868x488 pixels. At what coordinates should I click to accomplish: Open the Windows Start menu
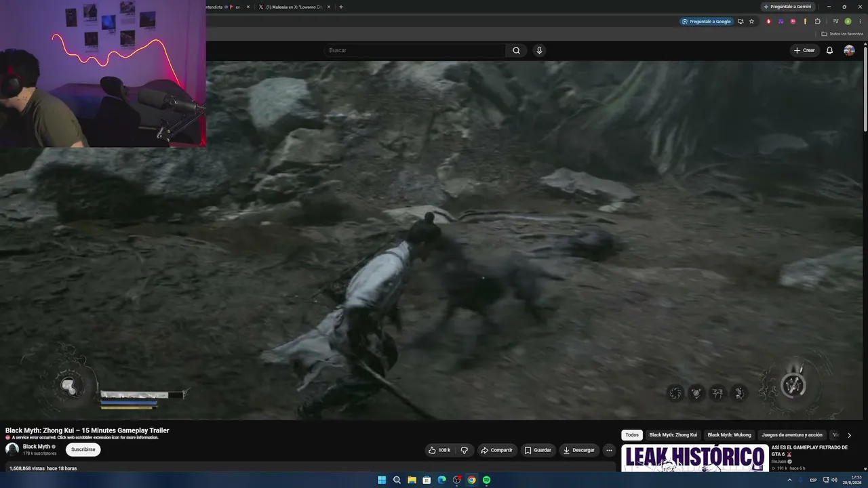pyautogui.click(x=382, y=480)
